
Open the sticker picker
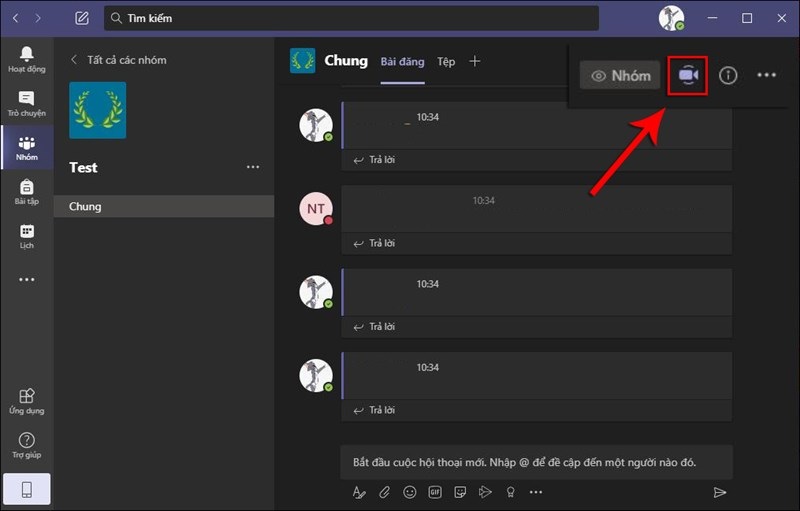(460, 492)
